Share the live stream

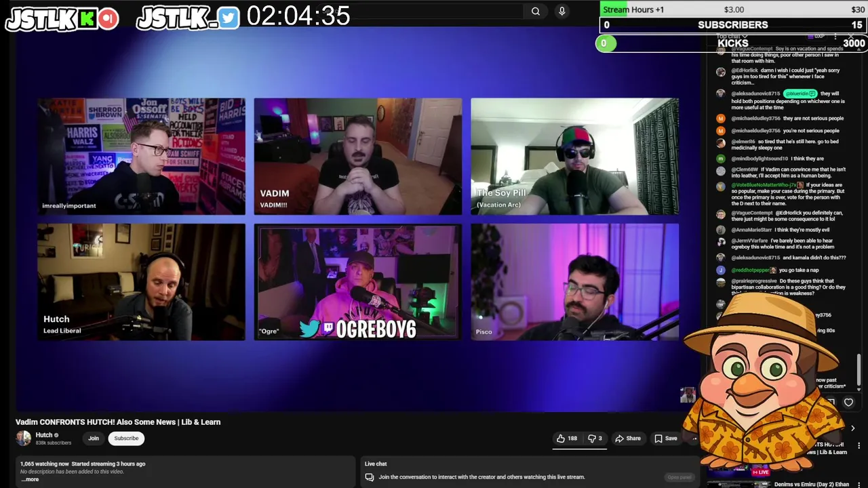coord(627,439)
